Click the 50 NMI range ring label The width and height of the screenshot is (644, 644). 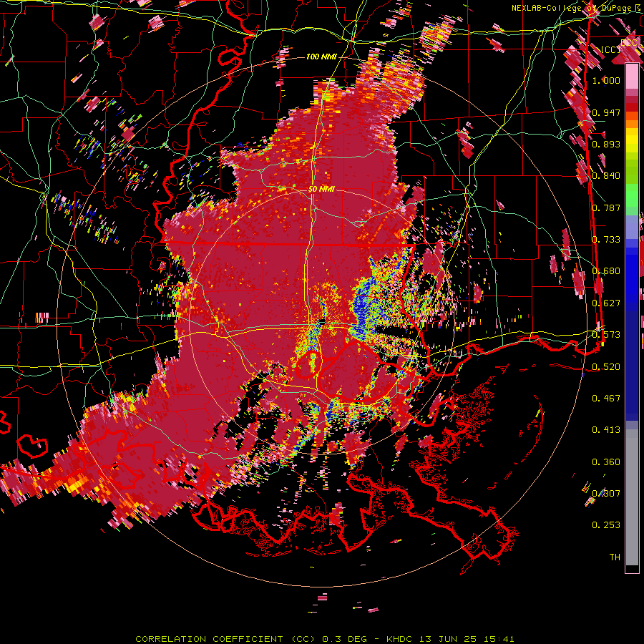(321, 190)
